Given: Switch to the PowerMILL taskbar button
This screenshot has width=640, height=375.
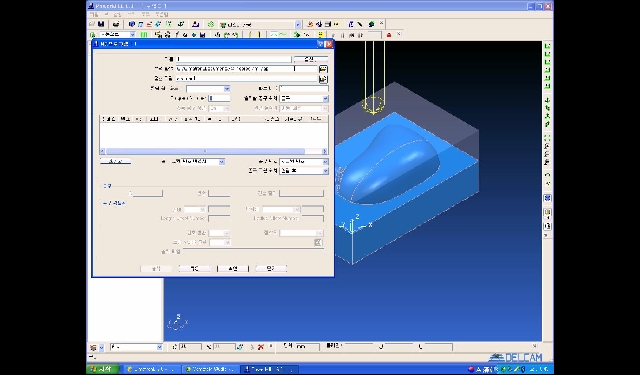Looking at the screenshot, I should [x=269, y=369].
